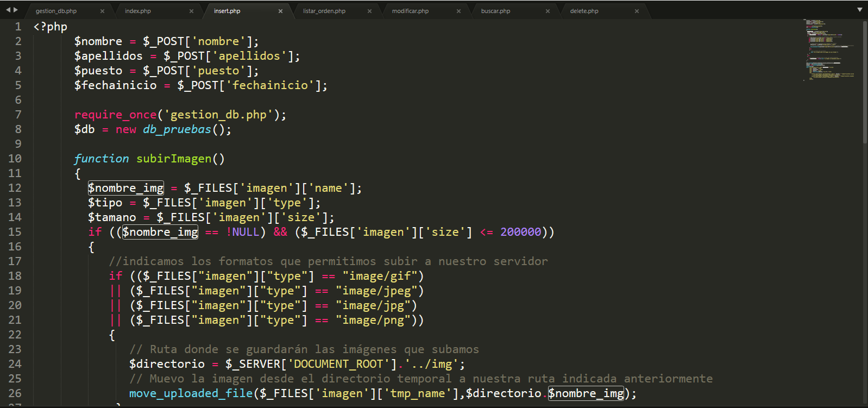Switch to the buscar.php tab
This screenshot has width=868, height=408.
[495, 11]
